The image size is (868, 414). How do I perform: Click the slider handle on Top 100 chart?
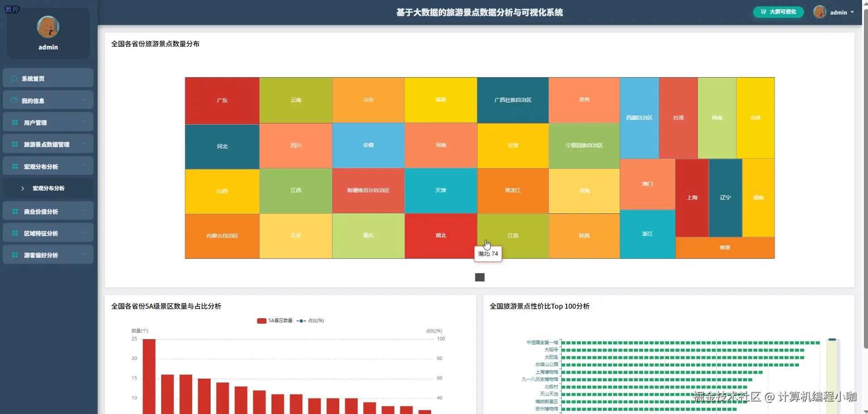(832, 340)
